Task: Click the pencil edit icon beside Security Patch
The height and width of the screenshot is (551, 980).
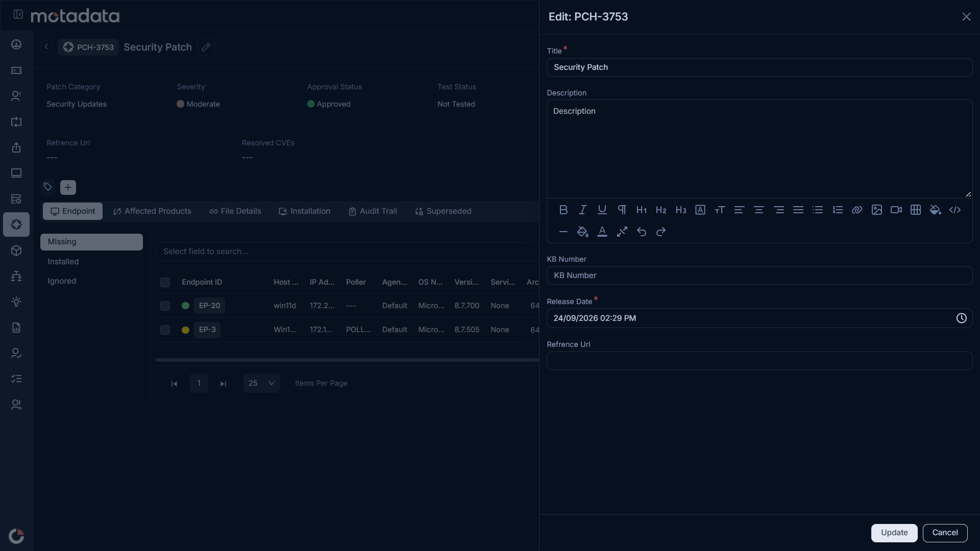Action: coord(206,47)
